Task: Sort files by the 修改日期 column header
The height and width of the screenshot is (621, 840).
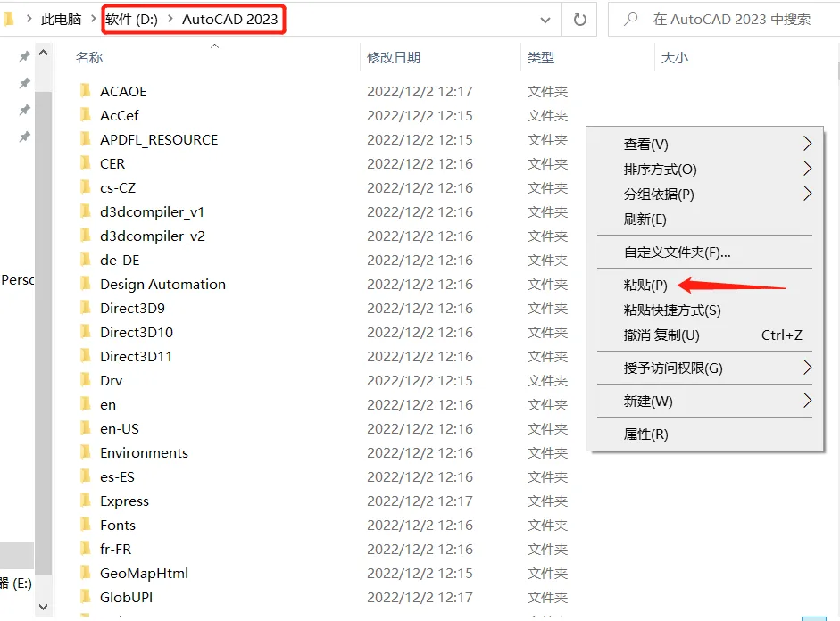Action: click(x=393, y=57)
